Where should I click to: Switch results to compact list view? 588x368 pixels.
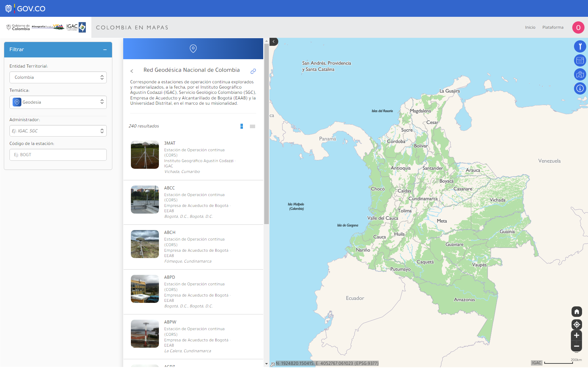[252, 126]
